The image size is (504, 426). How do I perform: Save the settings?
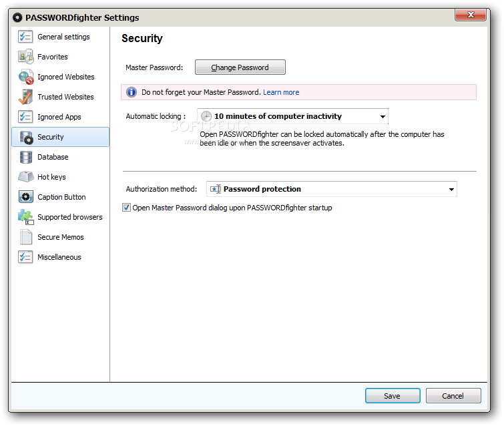coord(393,396)
